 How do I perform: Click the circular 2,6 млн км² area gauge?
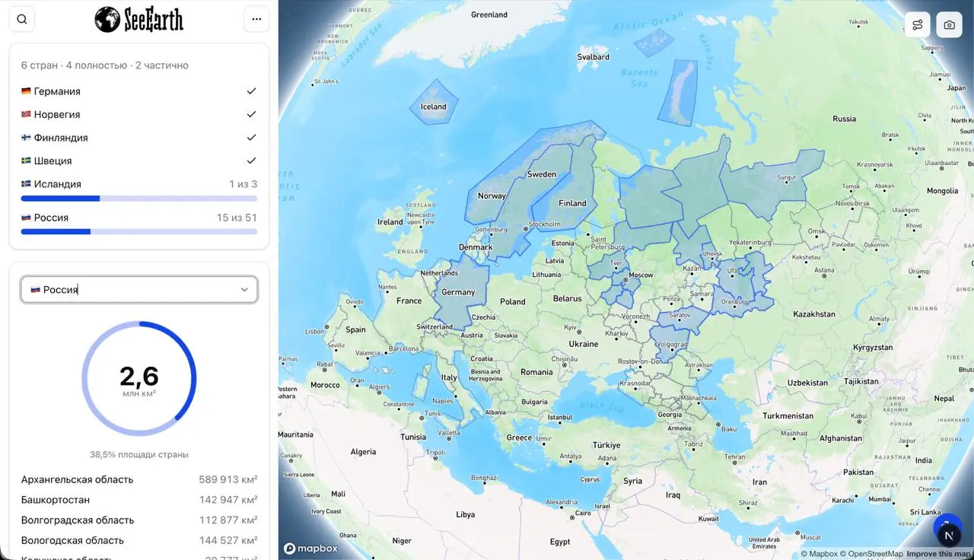click(x=139, y=379)
